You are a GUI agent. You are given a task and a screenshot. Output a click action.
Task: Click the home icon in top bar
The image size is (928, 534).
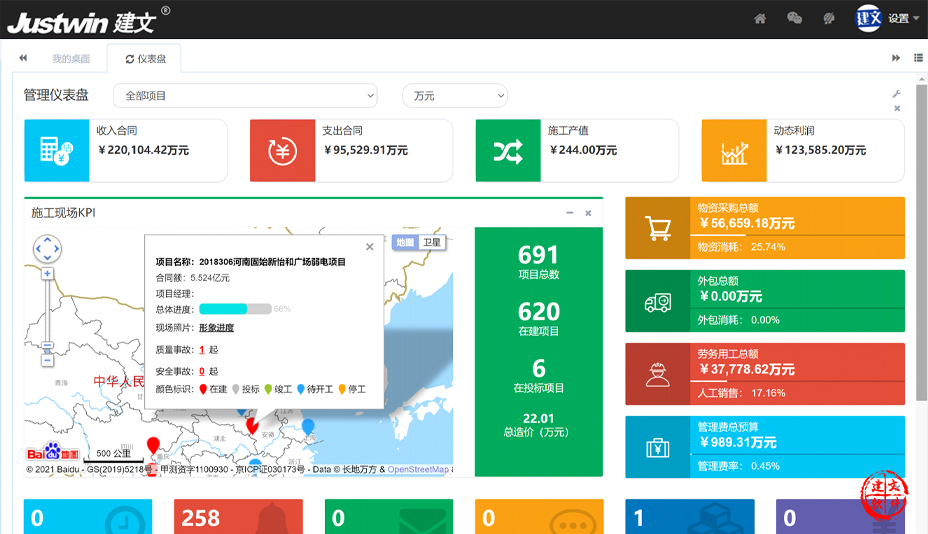point(760,18)
